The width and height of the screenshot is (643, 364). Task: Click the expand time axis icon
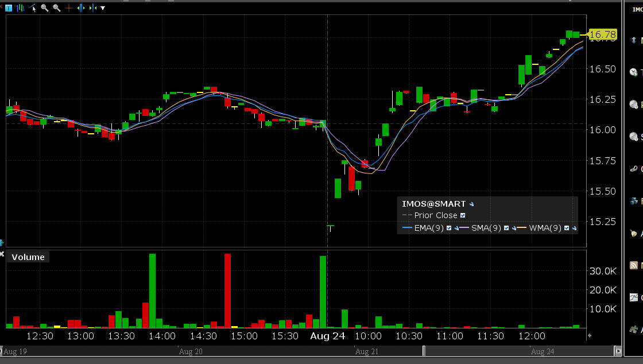[x=81, y=8]
